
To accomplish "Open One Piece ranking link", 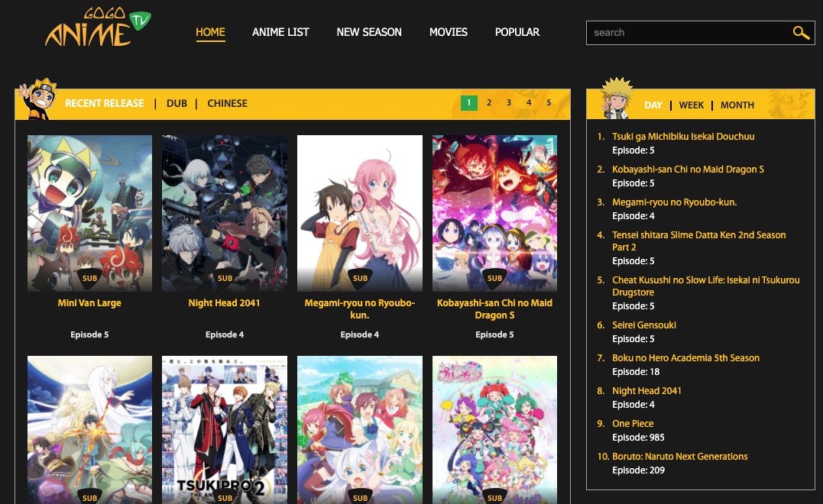I will [x=633, y=423].
